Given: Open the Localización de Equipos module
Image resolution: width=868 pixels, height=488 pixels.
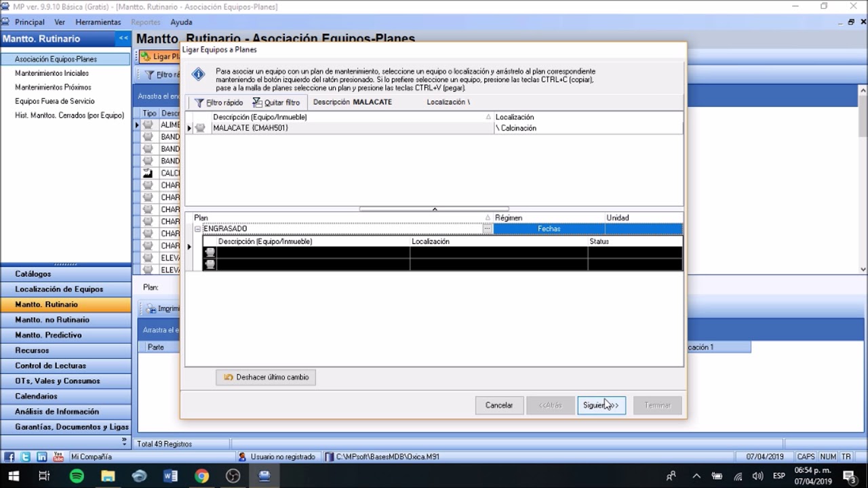Looking at the screenshot, I should 66,289.
